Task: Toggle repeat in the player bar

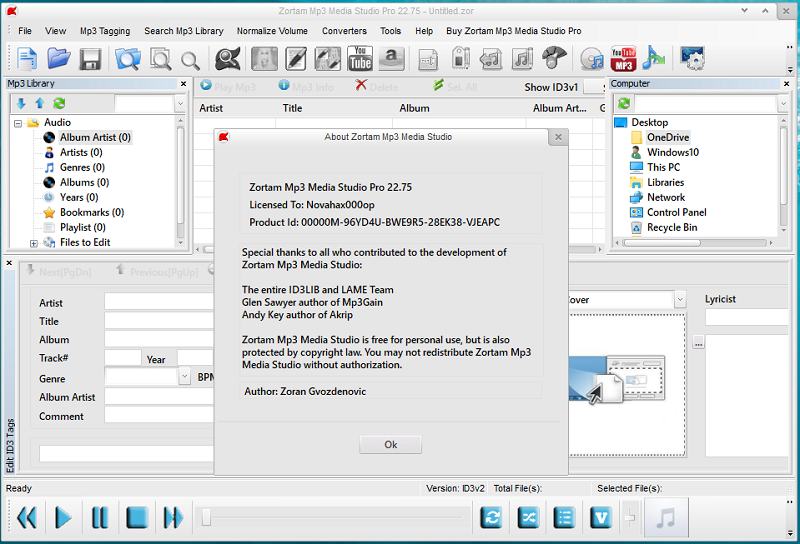Action: click(491, 518)
